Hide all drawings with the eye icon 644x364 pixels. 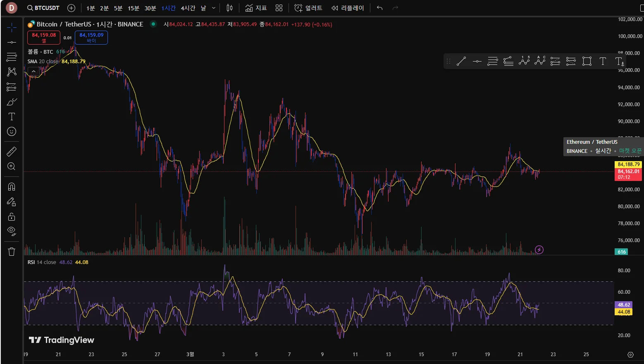[x=12, y=231]
